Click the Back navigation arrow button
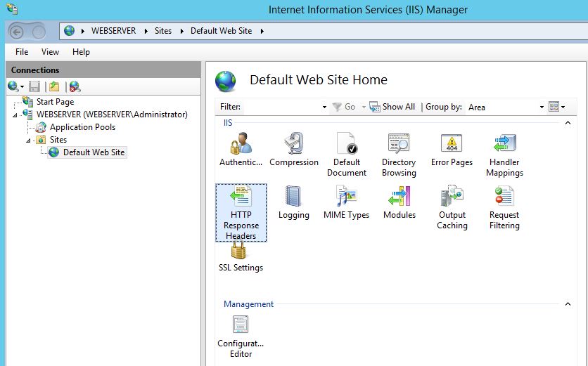588x366 pixels. click(16, 32)
